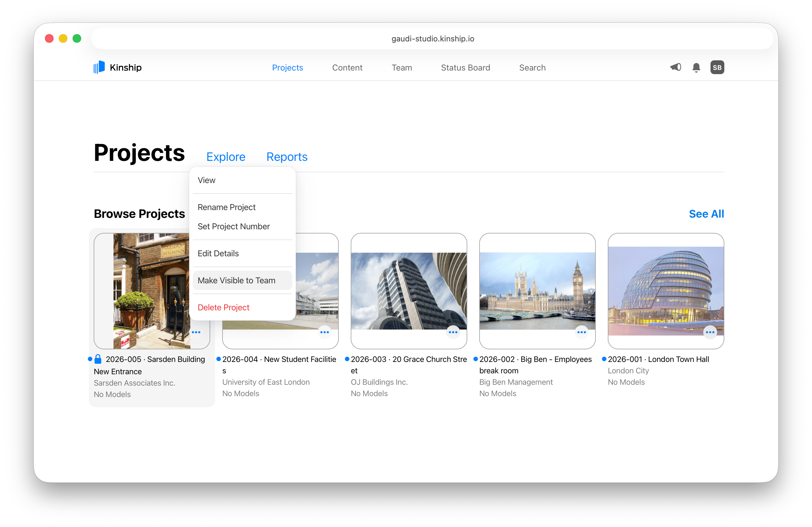Click Big Ben Management client text

coord(516,382)
